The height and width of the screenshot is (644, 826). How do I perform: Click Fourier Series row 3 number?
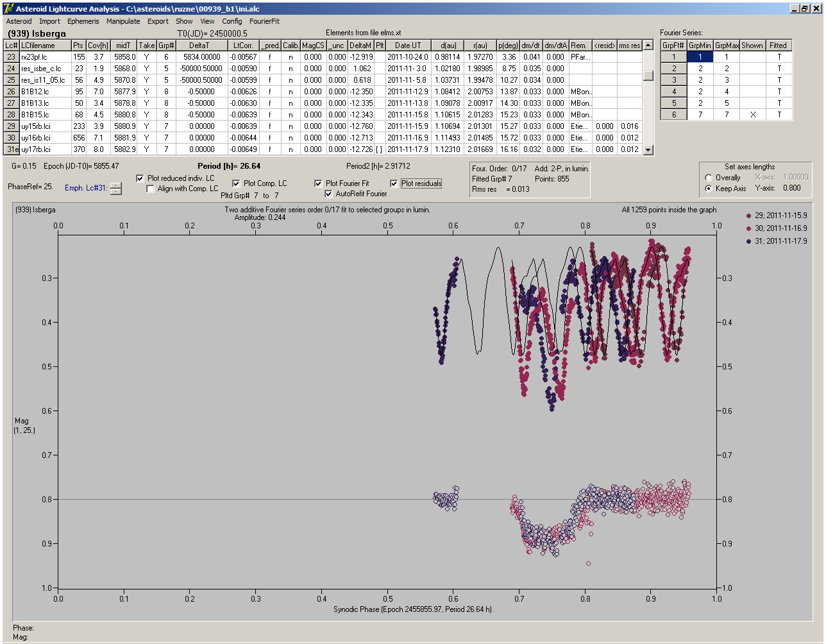pos(674,80)
